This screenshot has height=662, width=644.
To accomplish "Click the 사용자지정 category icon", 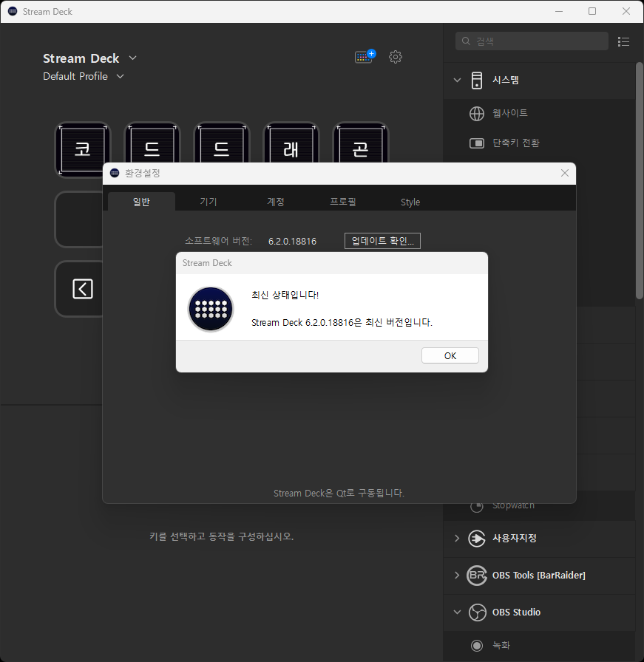I will pos(477,539).
